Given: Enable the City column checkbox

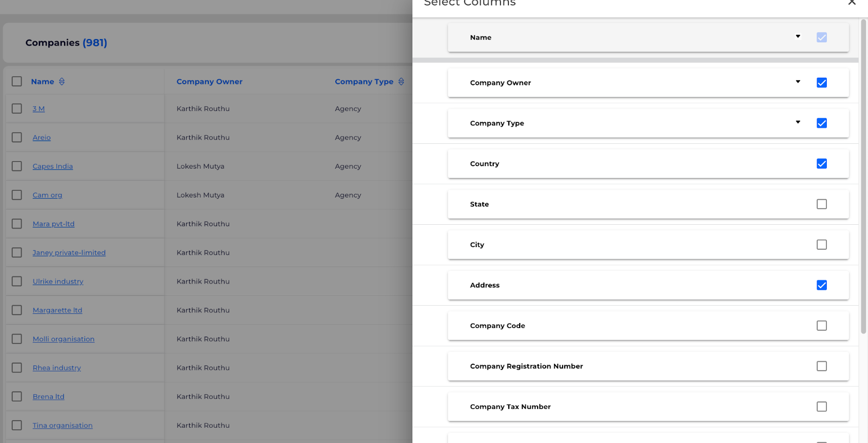Looking at the screenshot, I should coord(822,245).
